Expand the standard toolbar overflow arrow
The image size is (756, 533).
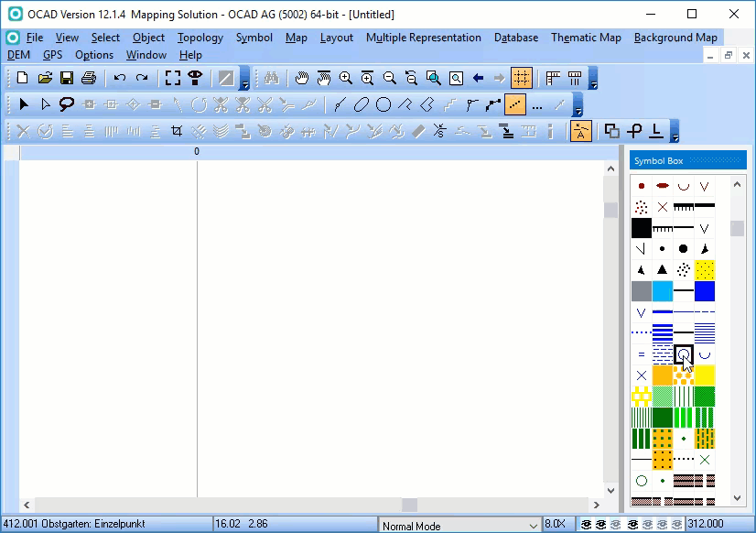coord(244,79)
